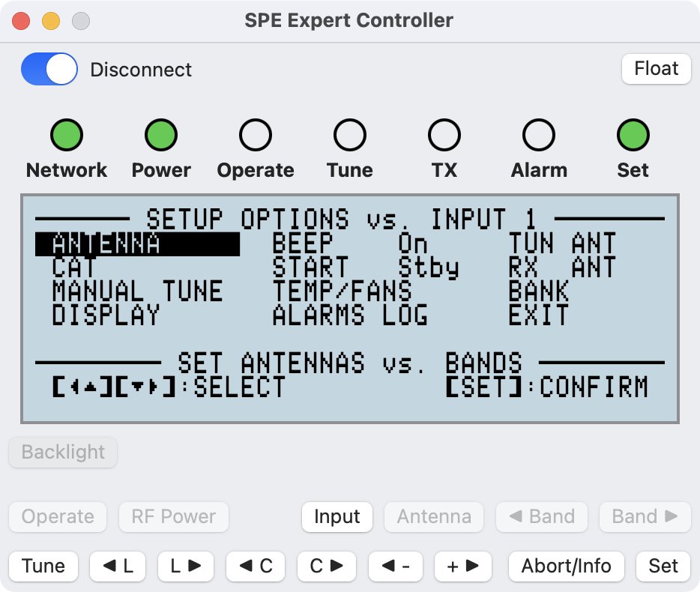Minimize the SPE Expert Controller window
The height and width of the screenshot is (592, 700).
point(51,21)
